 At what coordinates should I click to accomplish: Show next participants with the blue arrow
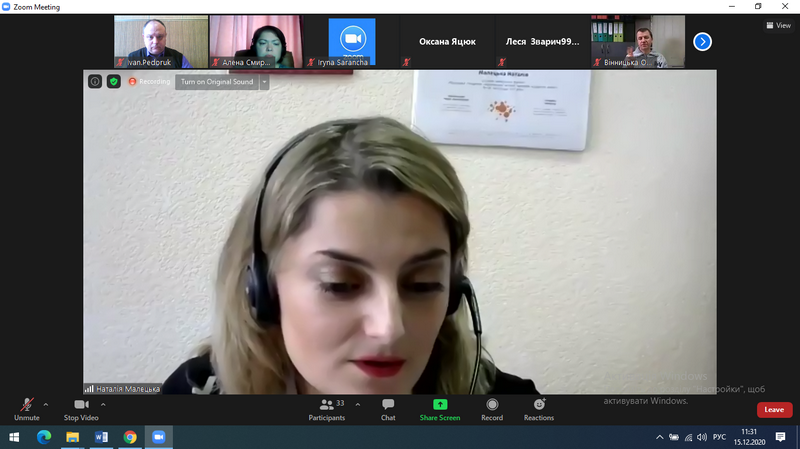pyautogui.click(x=703, y=42)
